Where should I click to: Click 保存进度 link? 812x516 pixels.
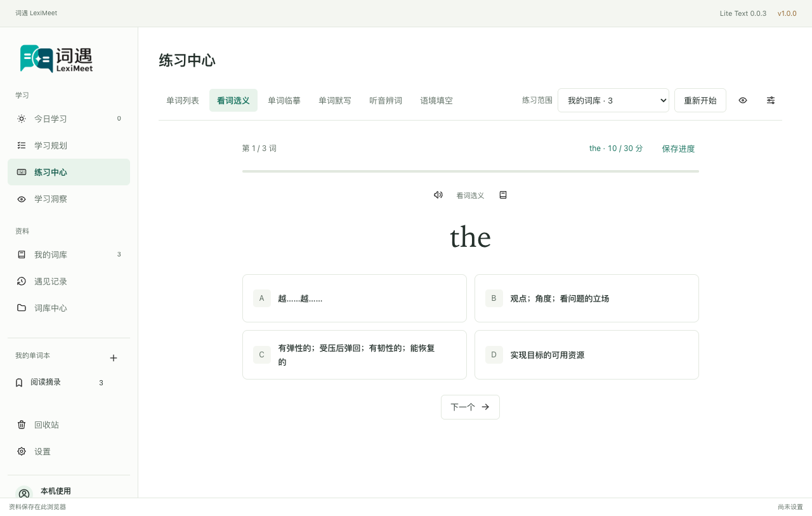678,149
